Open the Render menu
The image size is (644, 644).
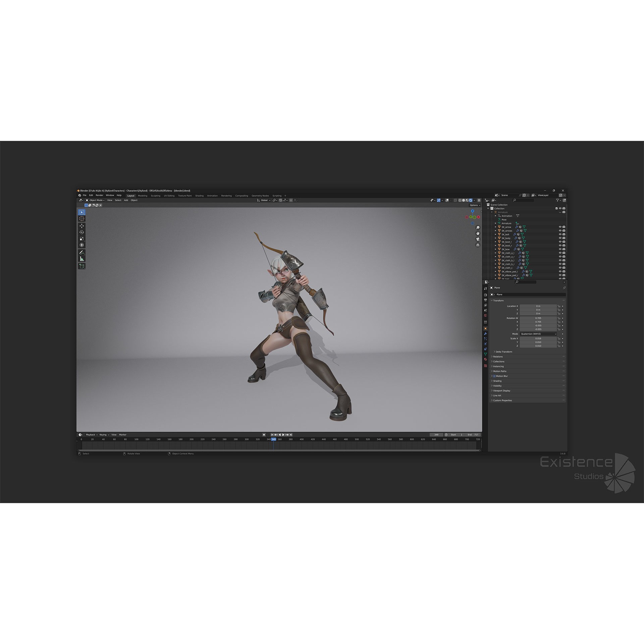[100, 195]
